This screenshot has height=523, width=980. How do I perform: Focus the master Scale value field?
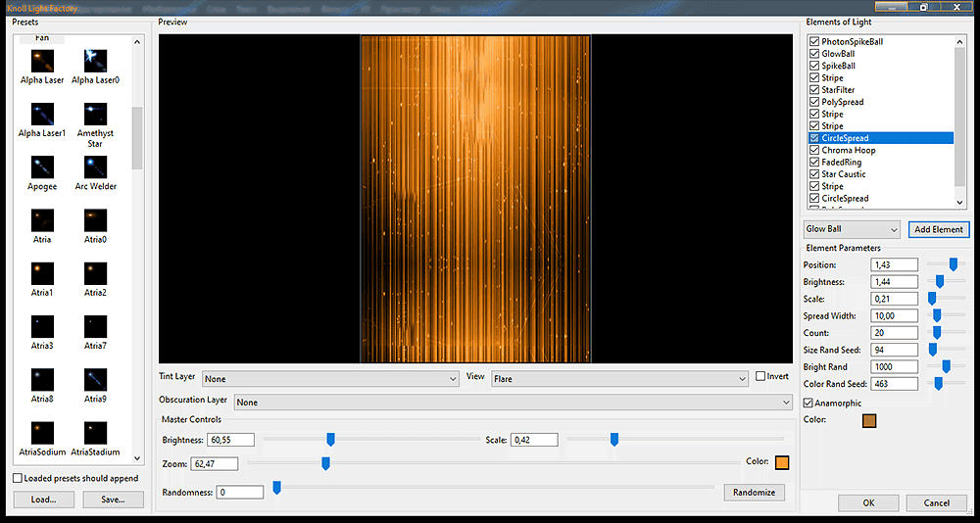[x=534, y=440]
